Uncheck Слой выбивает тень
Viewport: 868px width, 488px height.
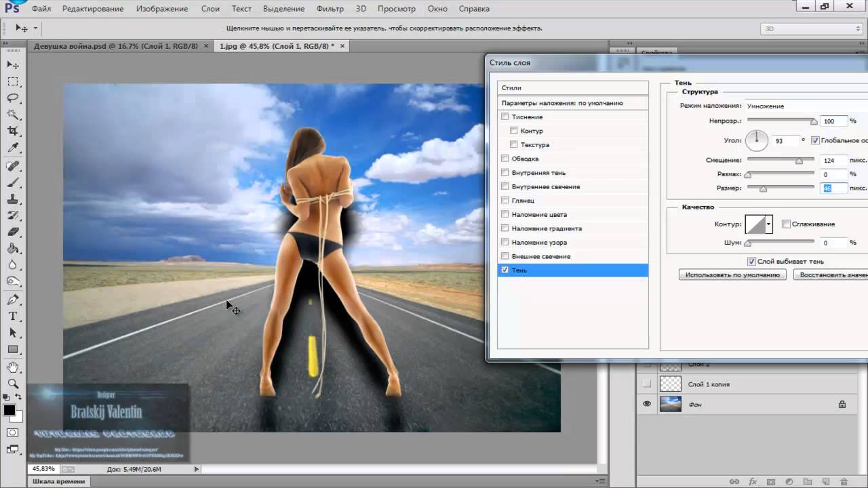[x=751, y=262]
